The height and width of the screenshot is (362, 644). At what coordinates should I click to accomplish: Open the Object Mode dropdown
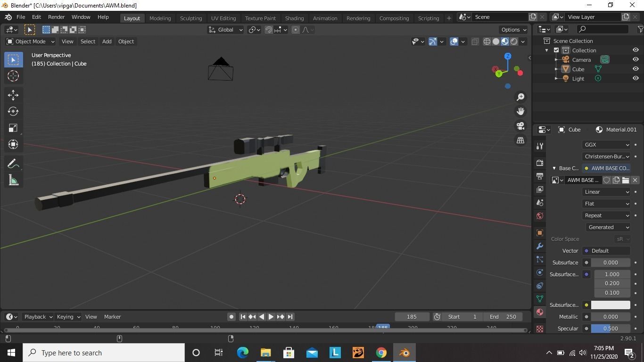pyautogui.click(x=31, y=41)
